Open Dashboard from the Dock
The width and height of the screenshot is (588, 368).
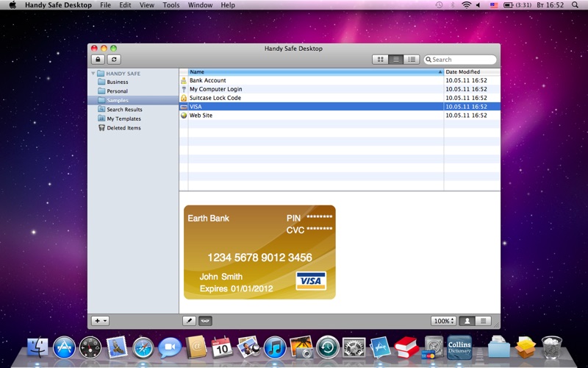click(90, 347)
